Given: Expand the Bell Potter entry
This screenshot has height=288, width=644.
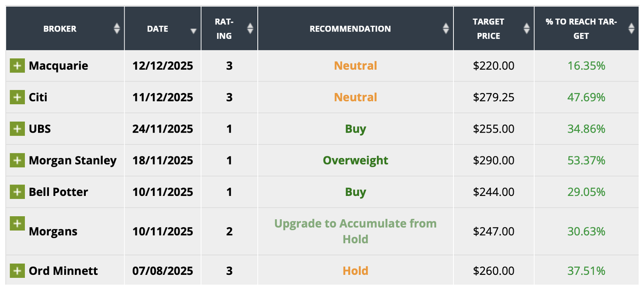Looking at the screenshot, I should (17, 192).
